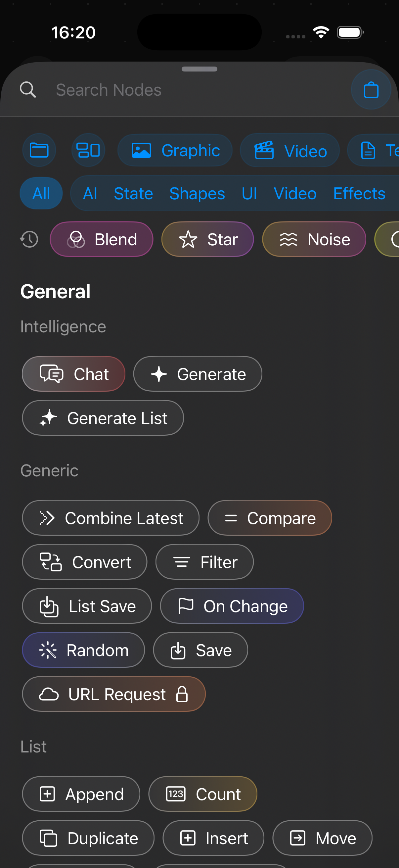
Task: Filter nodes by Video type
Action: click(x=289, y=150)
